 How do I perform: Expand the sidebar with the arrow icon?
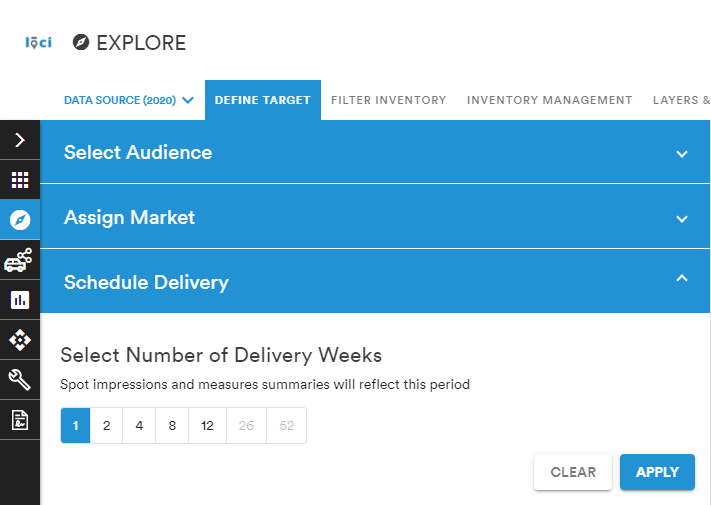coord(20,140)
